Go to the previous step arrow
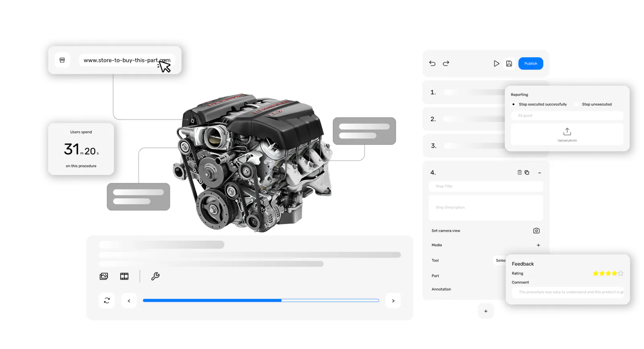The width and height of the screenshot is (644, 349). (129, 301)
